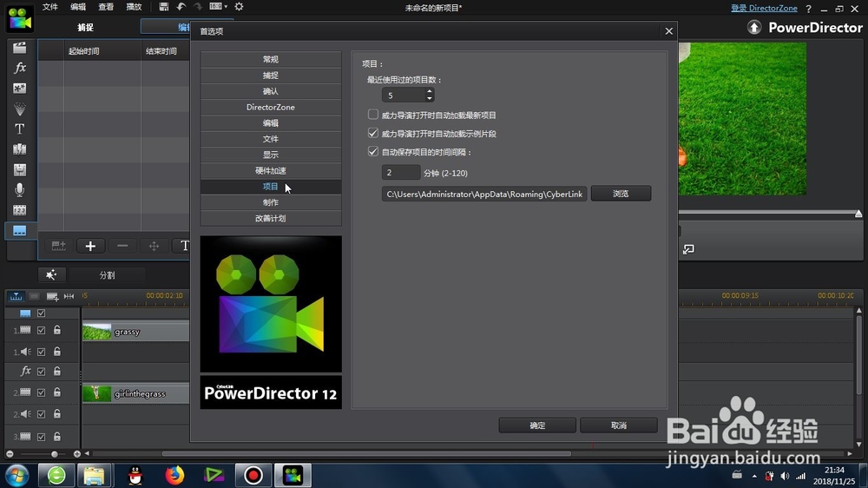Enable auto-load latest project on startup checkbox
The width and height of the screenshot is (868, 488).
pos(373,115)
